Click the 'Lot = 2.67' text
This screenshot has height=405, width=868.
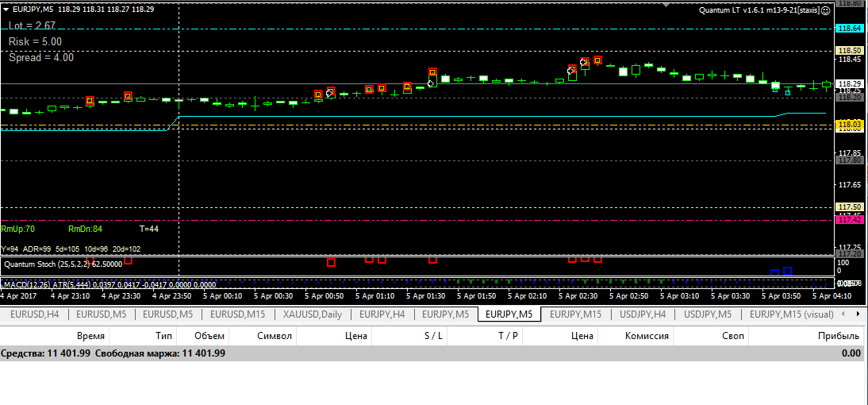(x=32, y=25)
